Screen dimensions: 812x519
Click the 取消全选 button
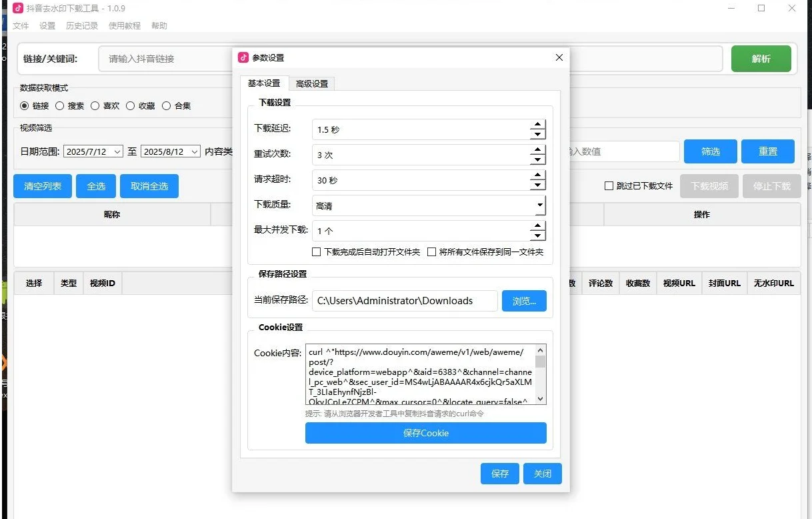pyautogui.click(x=149, y=186)
